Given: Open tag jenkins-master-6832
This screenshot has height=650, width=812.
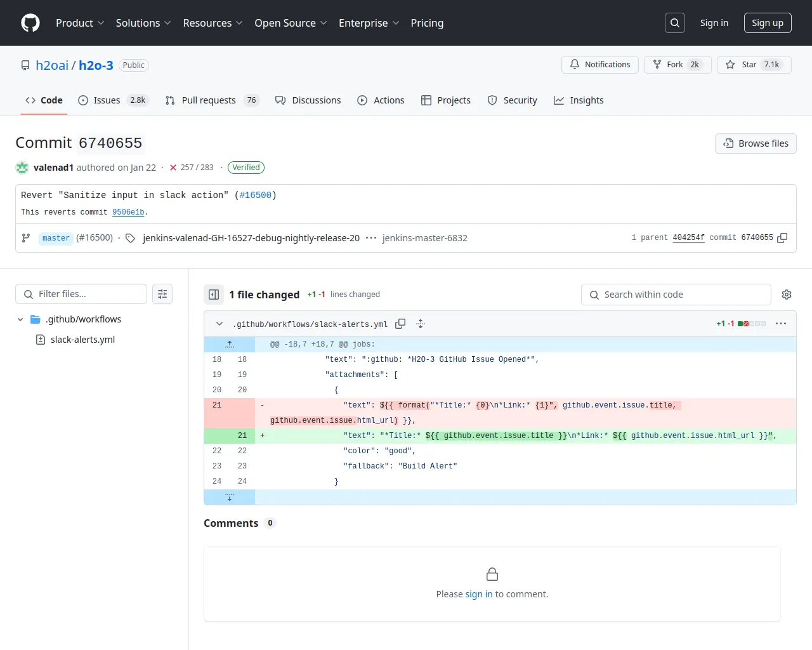Looking at the screenshot, I should point(425,238).
